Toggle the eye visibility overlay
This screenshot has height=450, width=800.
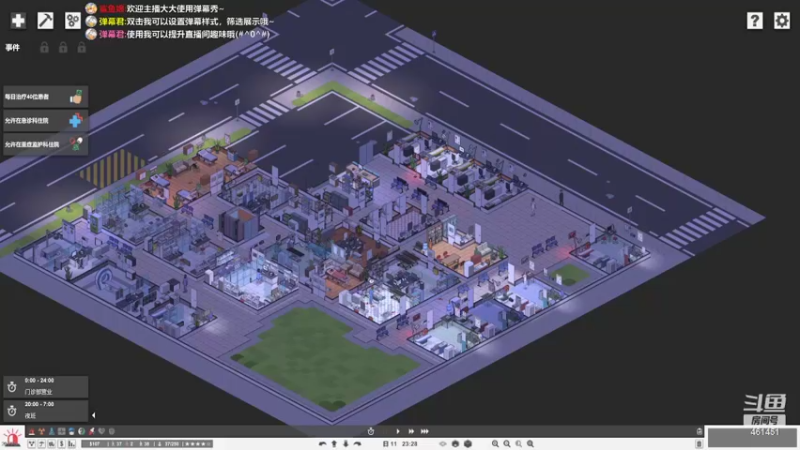(x=443, y=444)
